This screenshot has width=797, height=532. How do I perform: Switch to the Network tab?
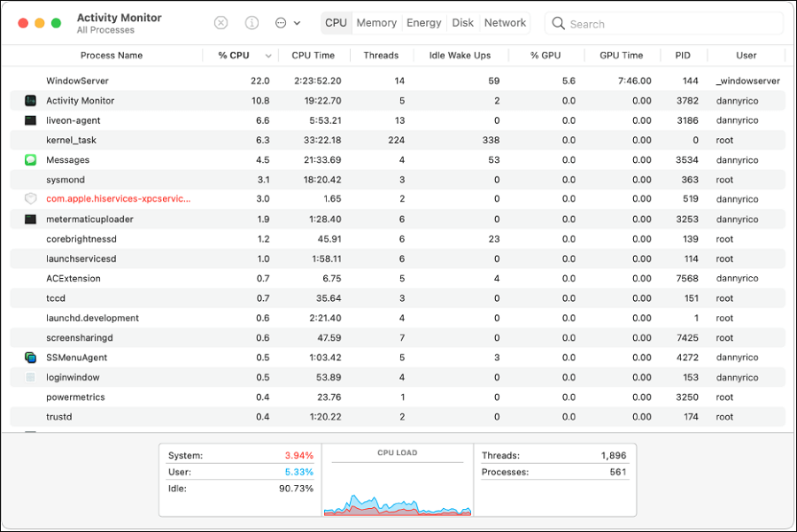click(x=504, y=22)
